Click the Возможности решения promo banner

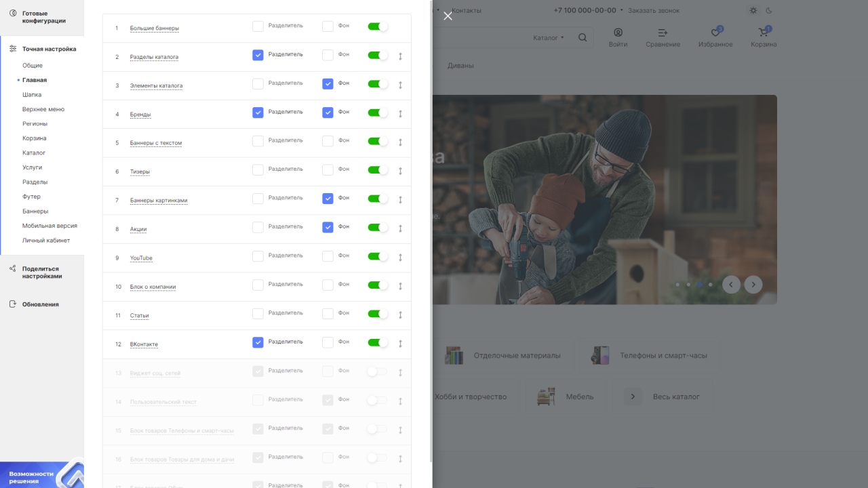point(42,475)
